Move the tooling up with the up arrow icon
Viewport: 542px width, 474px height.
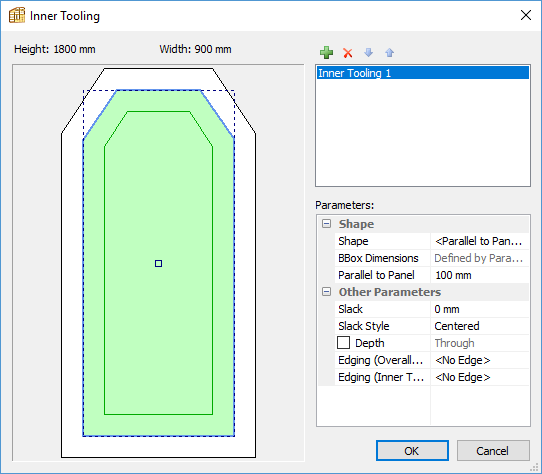(390, 53)
